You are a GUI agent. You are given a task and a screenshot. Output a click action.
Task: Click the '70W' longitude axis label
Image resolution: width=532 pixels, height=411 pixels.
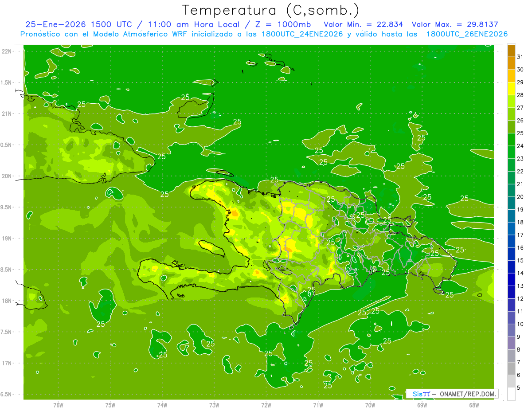[x=370, y=405]
